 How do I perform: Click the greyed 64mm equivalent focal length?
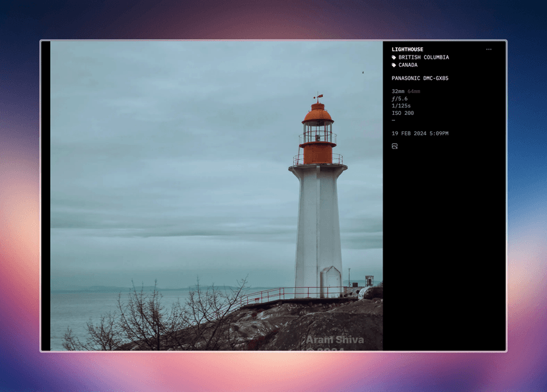(414, 92)
